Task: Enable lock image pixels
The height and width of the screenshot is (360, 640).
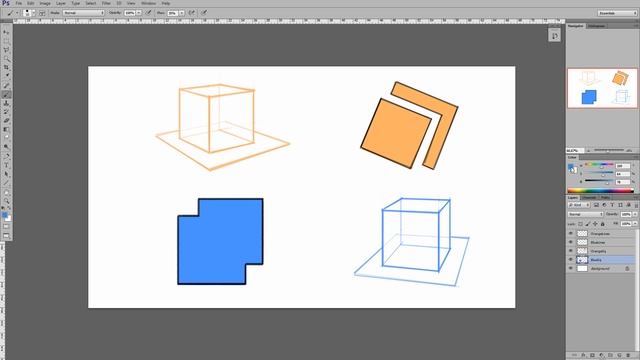Action: [x=588, y=224]
